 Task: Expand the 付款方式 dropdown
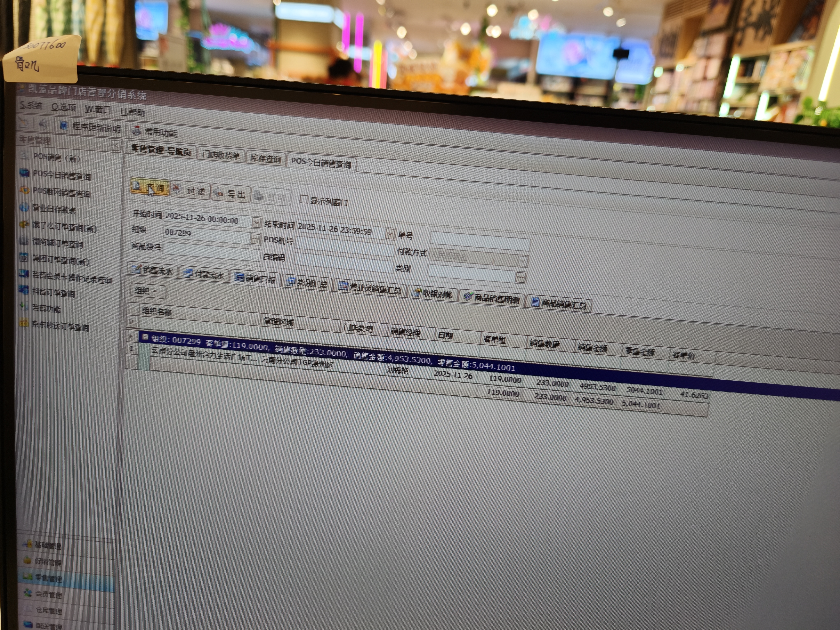[523, 261]
